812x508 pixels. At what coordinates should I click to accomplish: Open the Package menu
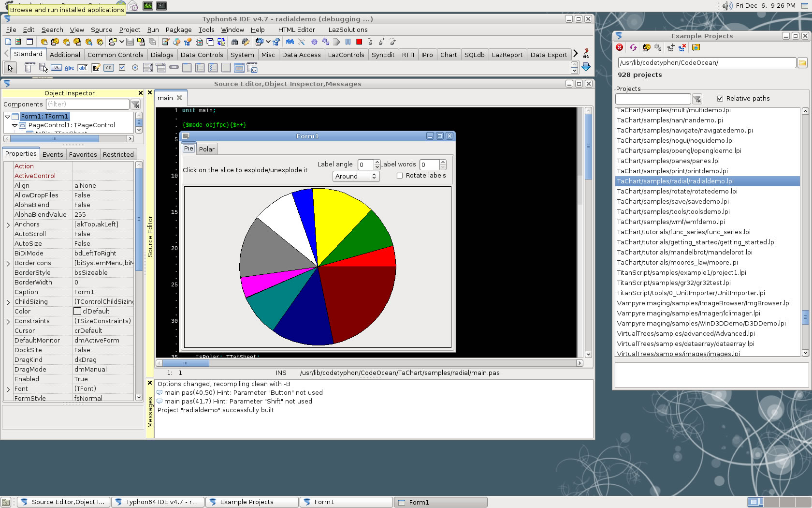click(x=178, y=30)
